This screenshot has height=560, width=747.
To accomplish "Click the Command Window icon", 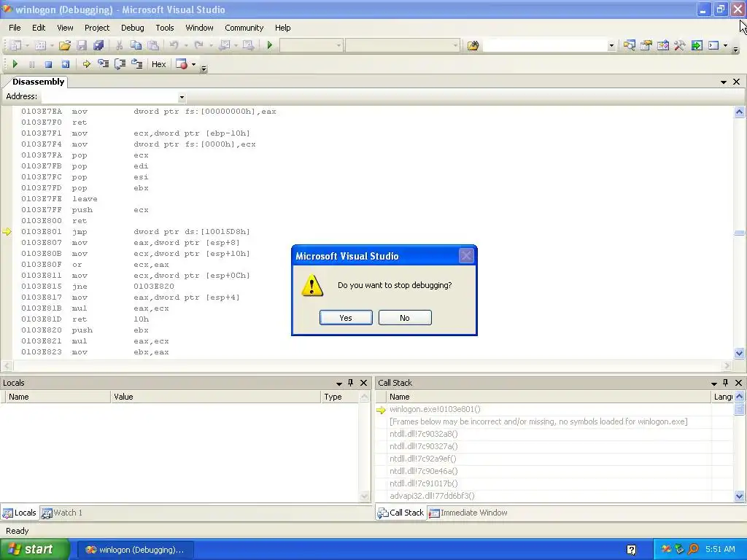I will (713, 45).
